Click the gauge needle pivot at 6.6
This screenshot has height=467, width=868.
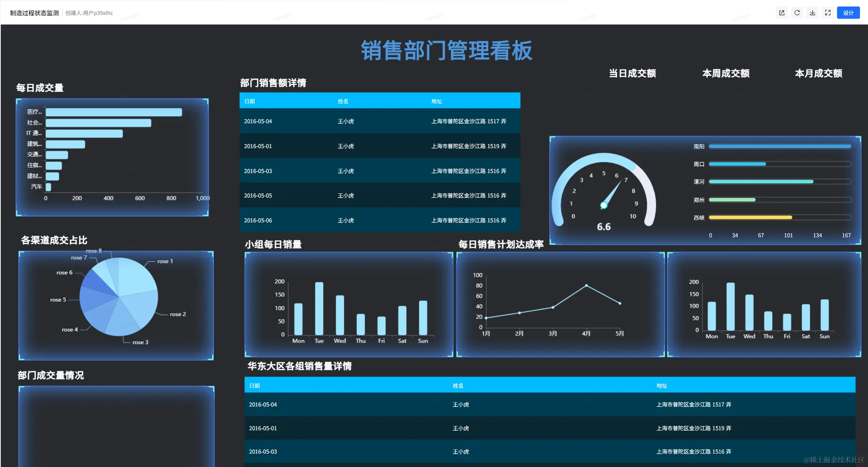pyautogui.click(x=603, y=206)
